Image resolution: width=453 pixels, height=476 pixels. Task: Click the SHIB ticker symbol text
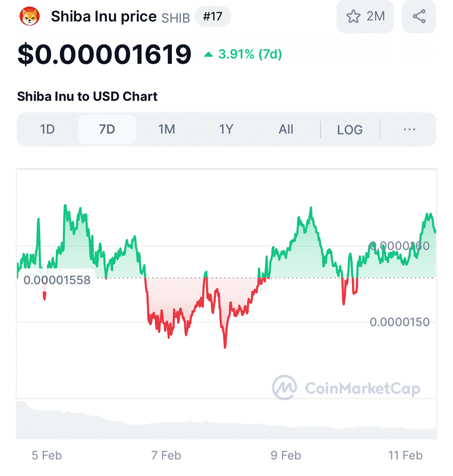175,18
